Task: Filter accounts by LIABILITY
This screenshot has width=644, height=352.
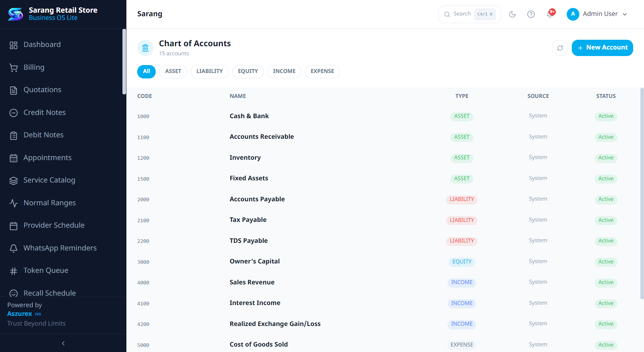Action: pyautogui.click(x=209, y=72)
